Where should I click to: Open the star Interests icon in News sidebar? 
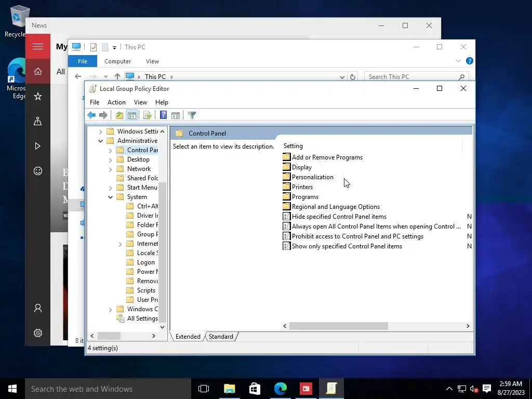tap(37, 96)
